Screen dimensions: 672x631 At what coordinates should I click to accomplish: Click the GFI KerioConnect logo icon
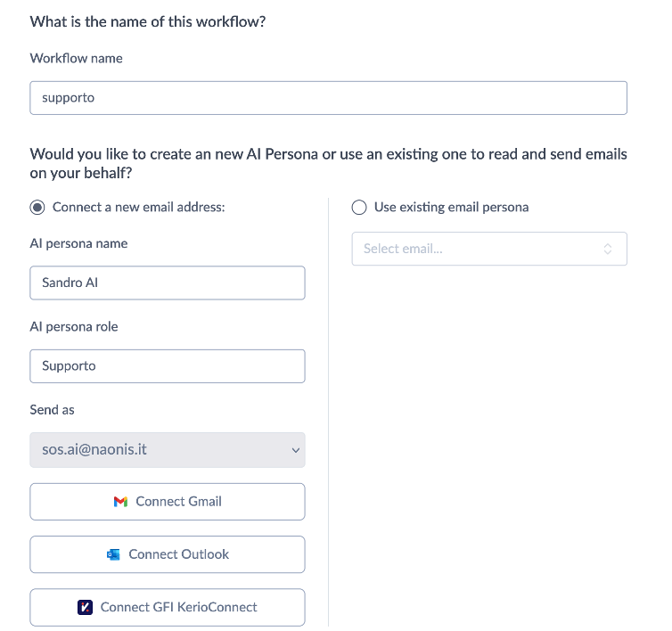(85, 608)
